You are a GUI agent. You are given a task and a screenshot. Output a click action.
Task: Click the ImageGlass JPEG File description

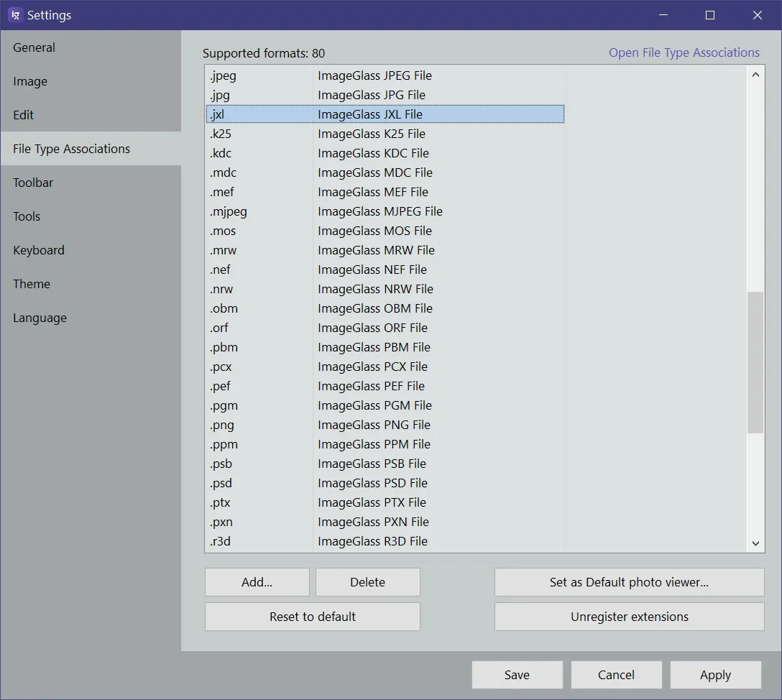pos(374,75)
